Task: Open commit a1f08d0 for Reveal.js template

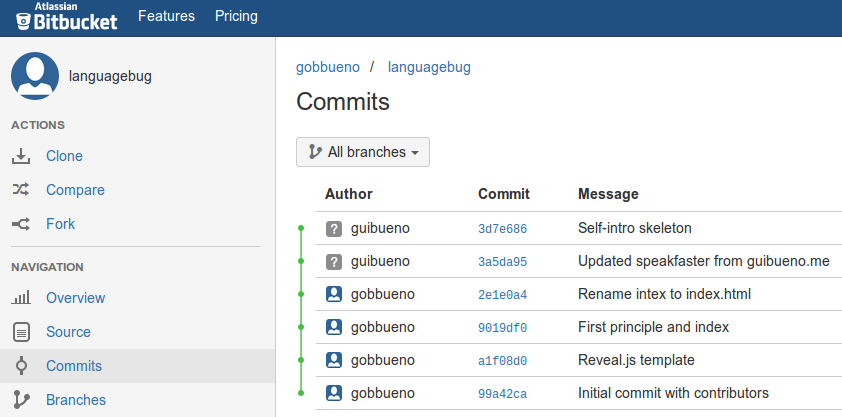Action: [x=503, y=361]
